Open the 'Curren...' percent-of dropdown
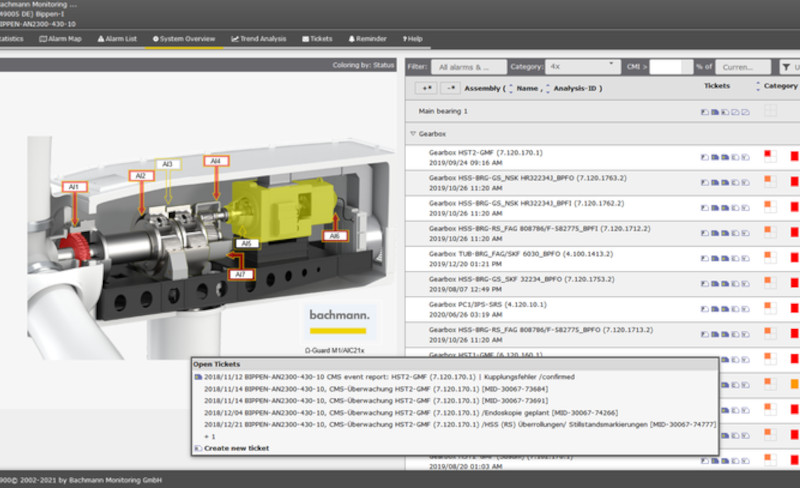Screen dimensions: 800x488 coord(743,67)
